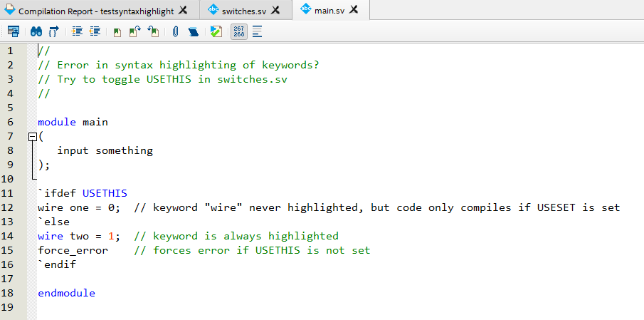644x320 pixels.
Task: Click comment 'Try to toggle USETHIS in switches.sv'
Action: coord(172,79)
